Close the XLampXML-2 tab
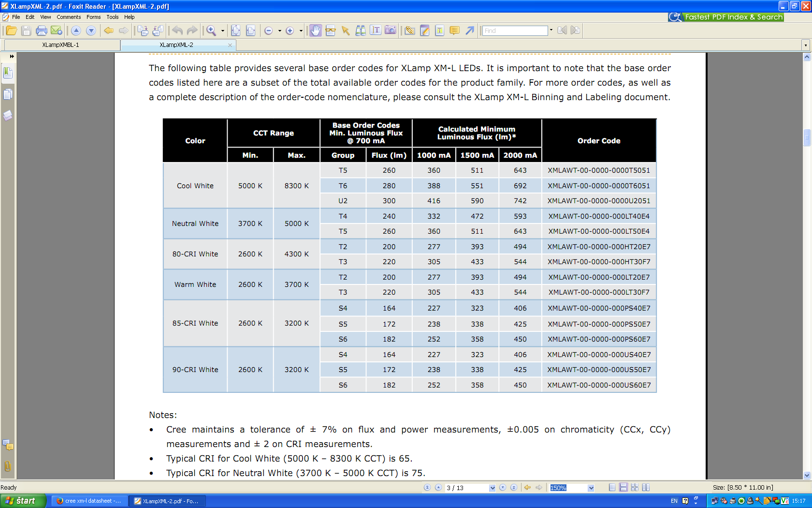Viewport: 812px width, 508px height. [x=230, y=45]
